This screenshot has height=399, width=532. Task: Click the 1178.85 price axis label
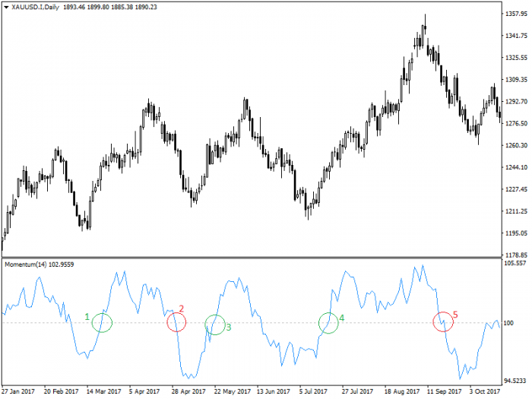coord(516,255)
